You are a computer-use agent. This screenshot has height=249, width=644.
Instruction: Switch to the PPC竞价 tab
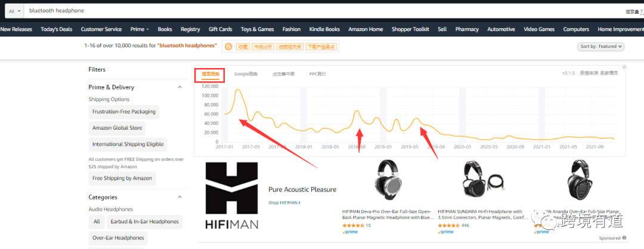[x=317, y=74]
